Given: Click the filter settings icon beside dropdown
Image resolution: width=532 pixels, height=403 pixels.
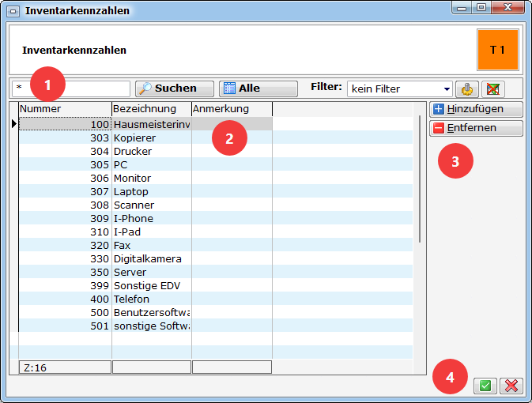Looking at the screenshot, I should pyautogui.click(x=467, y=89).
